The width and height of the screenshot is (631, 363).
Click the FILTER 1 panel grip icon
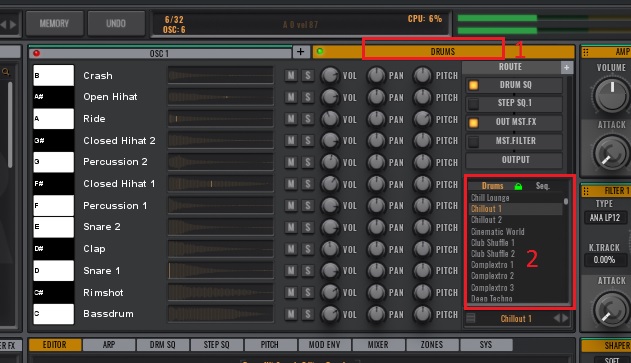click(x=586, y=191)
